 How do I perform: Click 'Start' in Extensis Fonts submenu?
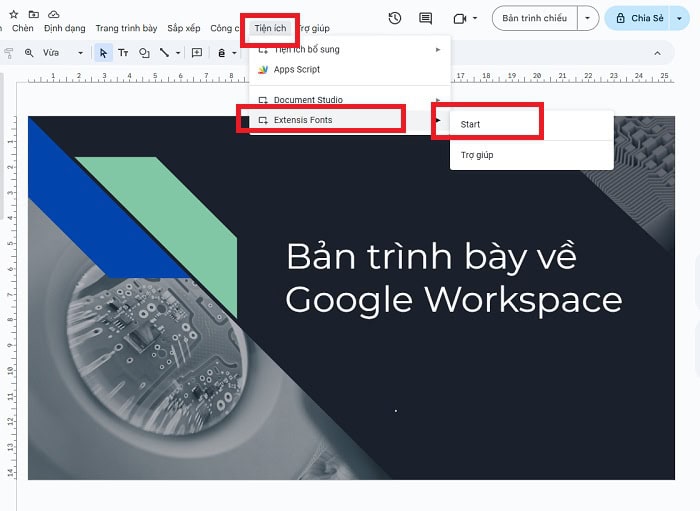click(471, 124)
